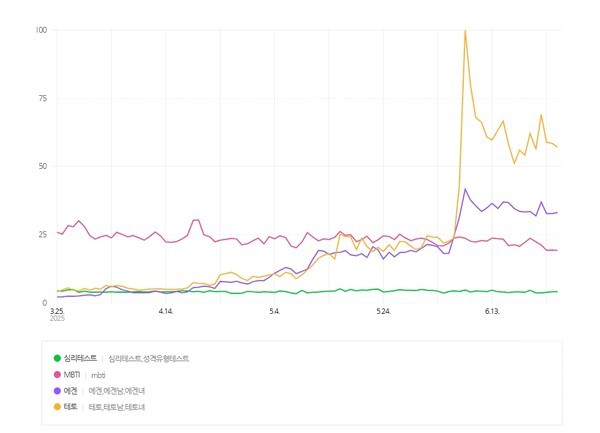Click the orange line's peak at 100
The height and width of the screenshot is (433, 600).
coord(465,31)
